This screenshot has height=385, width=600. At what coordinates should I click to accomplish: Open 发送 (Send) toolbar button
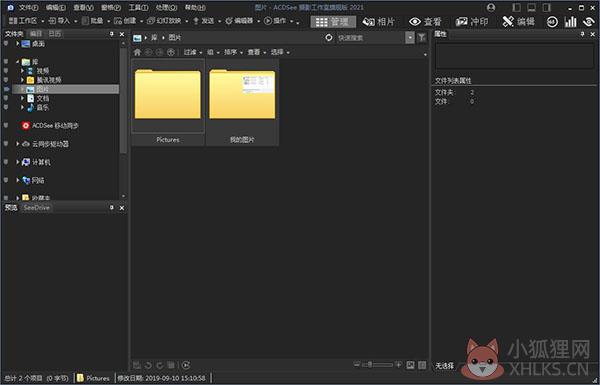[x=205, y=21]
